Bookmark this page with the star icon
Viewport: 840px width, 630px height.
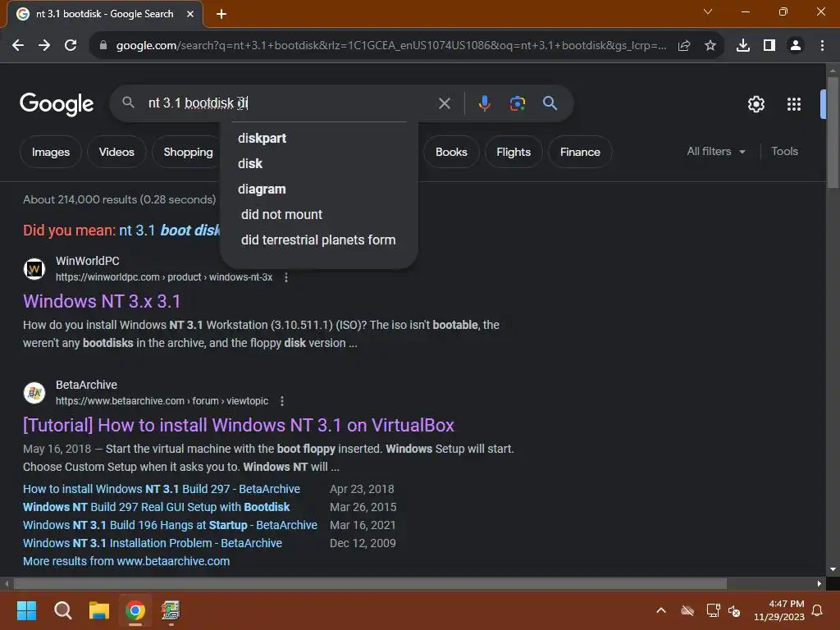pos(710,46)
